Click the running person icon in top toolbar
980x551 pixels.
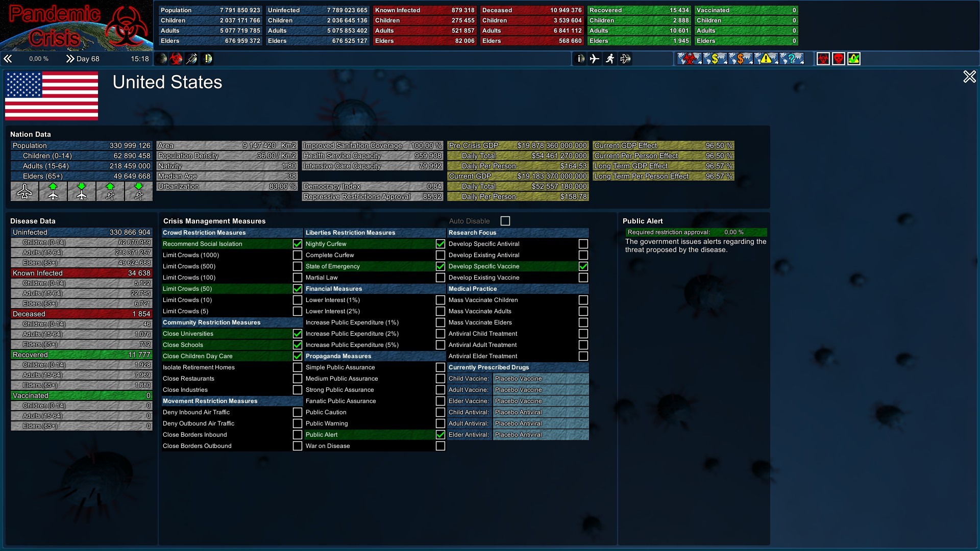610,59
